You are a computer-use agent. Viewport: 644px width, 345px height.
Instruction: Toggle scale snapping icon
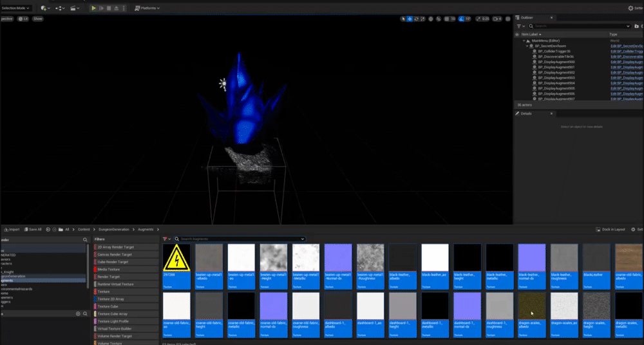pyautogui.click(x=478, y=19)
